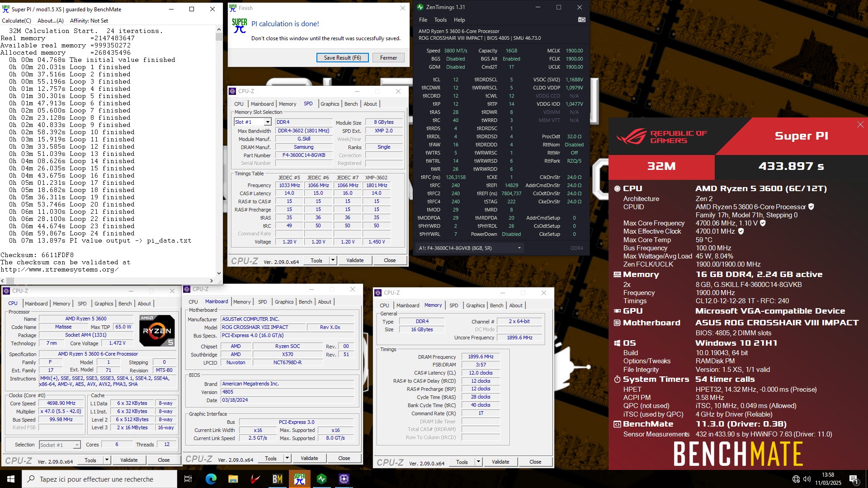Open File Explorer from taskbar
The width and height of the screenshot is (868, 488).
click(233, 479)
